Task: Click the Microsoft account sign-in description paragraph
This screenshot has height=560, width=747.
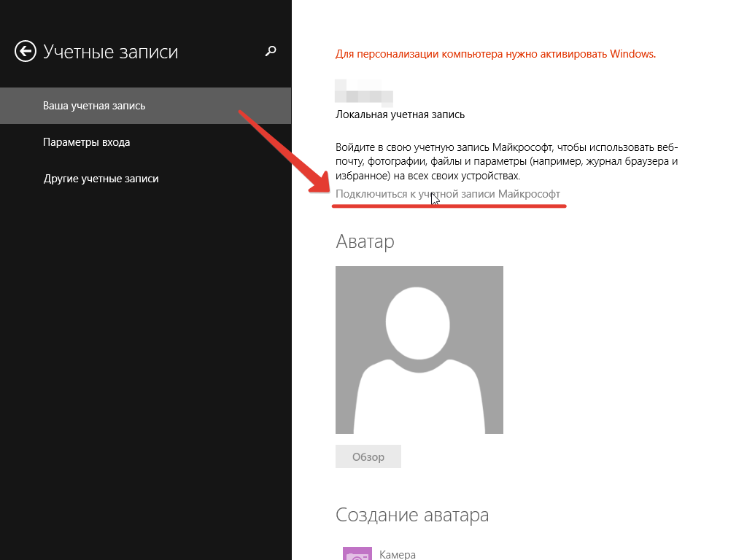Action: click(x=506, y=161)
